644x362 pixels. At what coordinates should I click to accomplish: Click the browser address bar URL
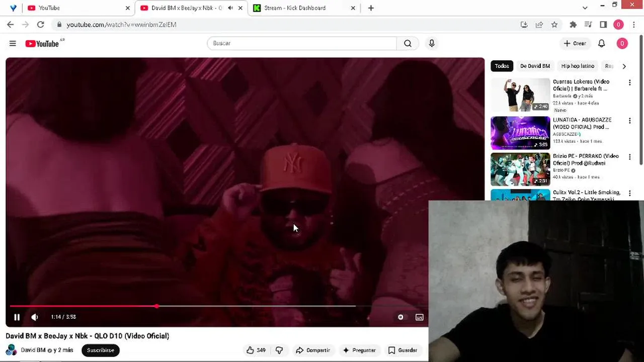[x=121, y=24]
